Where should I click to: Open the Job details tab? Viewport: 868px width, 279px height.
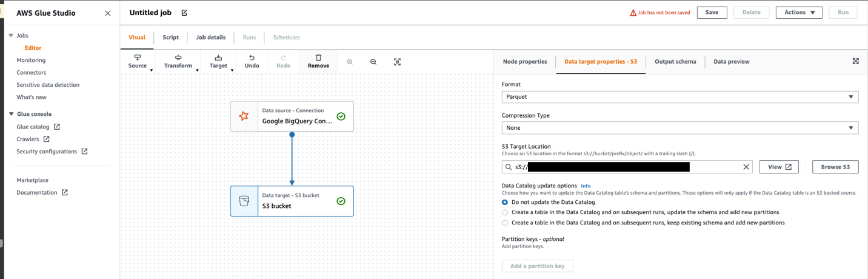[x=211, y=37]
